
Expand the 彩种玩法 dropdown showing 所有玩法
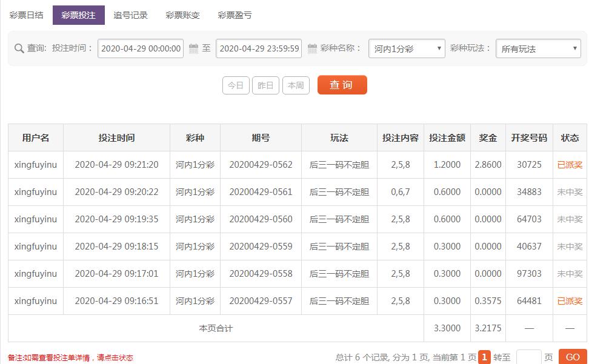pos(538,48)
